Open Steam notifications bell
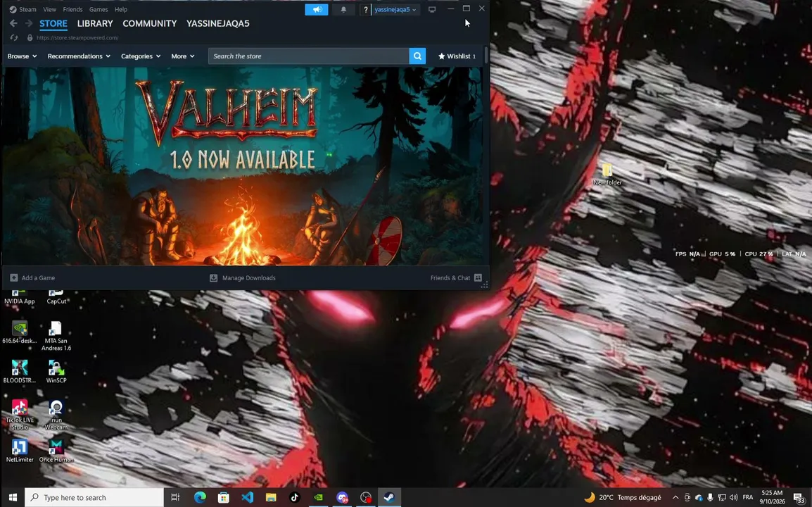The width and height of the screenshot is (812, 507). point(343,9)
